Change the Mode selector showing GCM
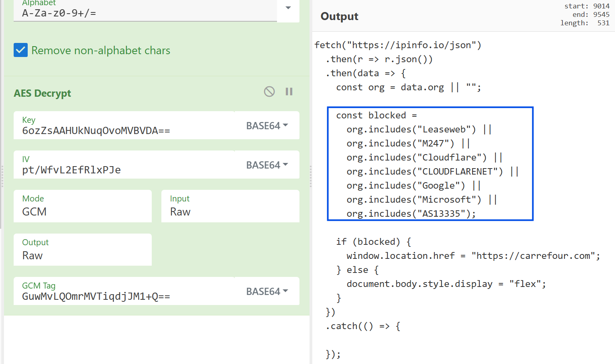615x364 pixels. pyautogui.click(x=83, y=207)
